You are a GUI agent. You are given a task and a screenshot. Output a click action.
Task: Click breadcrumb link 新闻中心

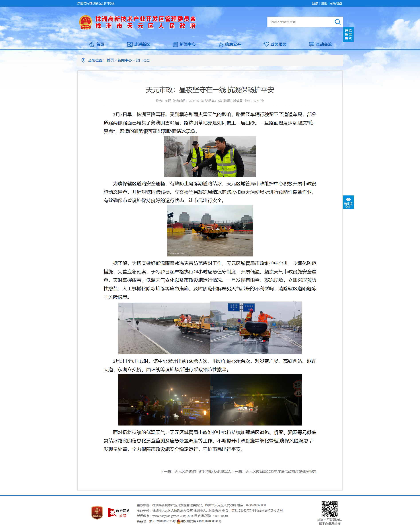pos(125,61)
